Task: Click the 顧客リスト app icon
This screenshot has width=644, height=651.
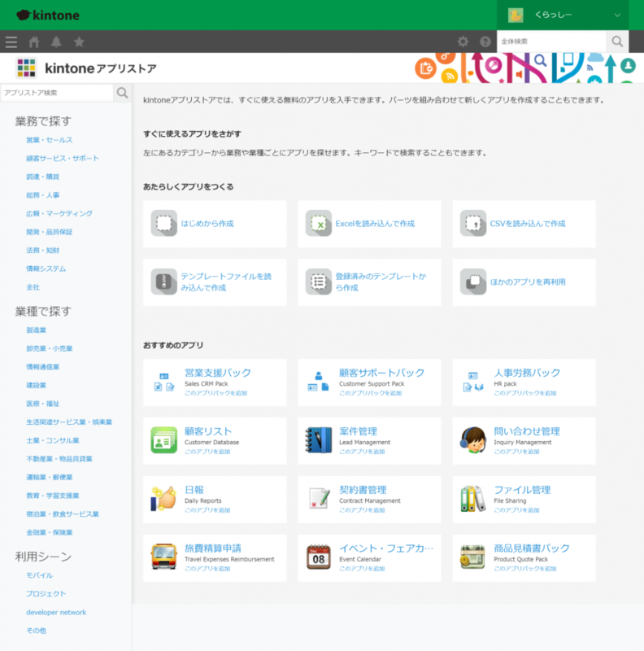Action: coord(164,440)
